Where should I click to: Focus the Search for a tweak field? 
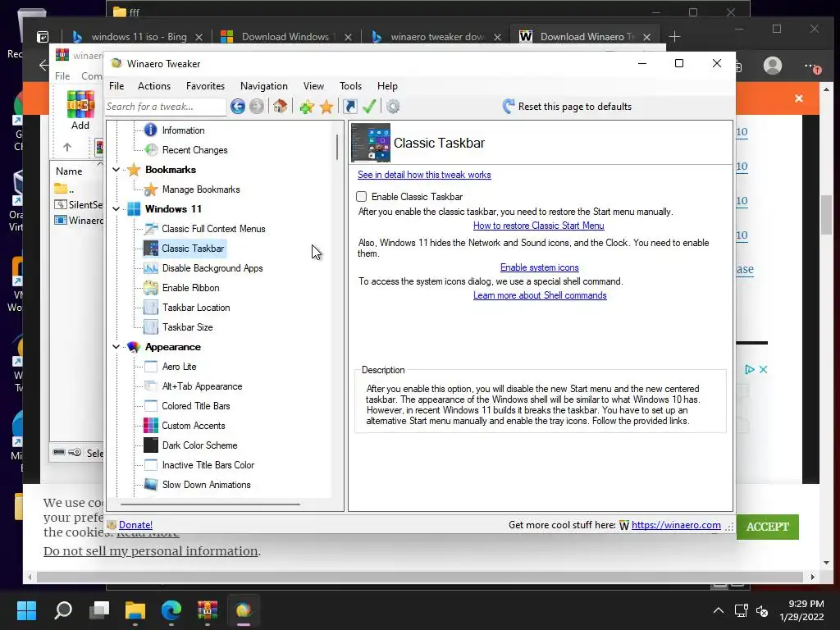(x=166, y=107)
